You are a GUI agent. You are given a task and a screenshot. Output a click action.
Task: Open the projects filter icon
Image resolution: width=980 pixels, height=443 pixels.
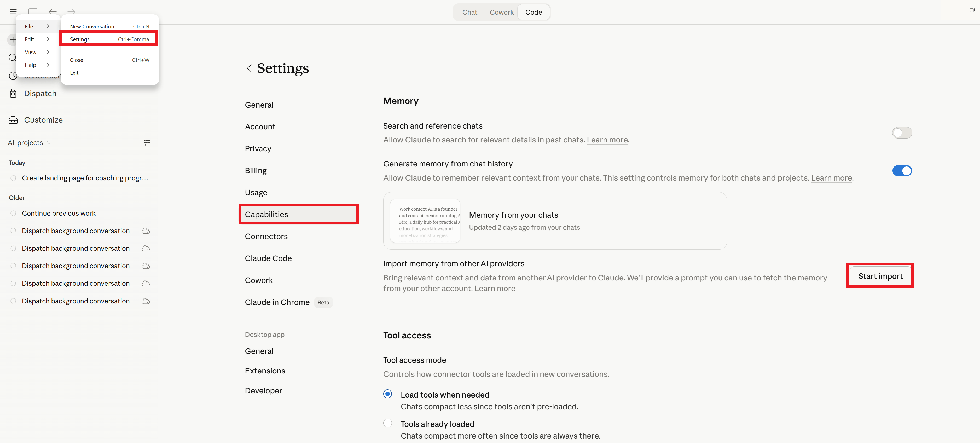[x=147, y=142]
